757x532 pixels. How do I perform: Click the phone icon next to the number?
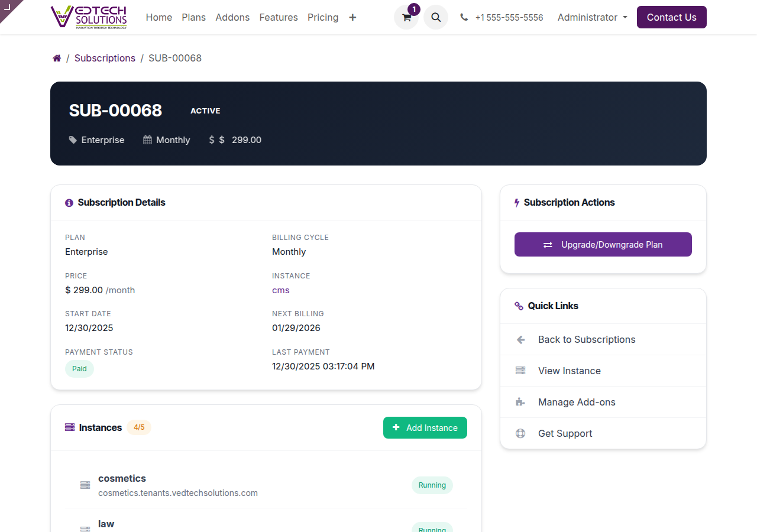click(x=464, y=17)
